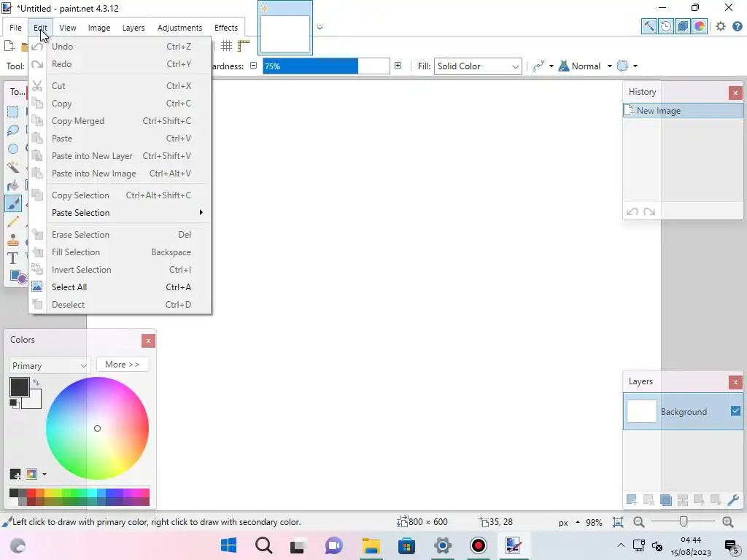Select the Shapes tool
The height and width of the screenshot is (560, 747).
(18, 276)
